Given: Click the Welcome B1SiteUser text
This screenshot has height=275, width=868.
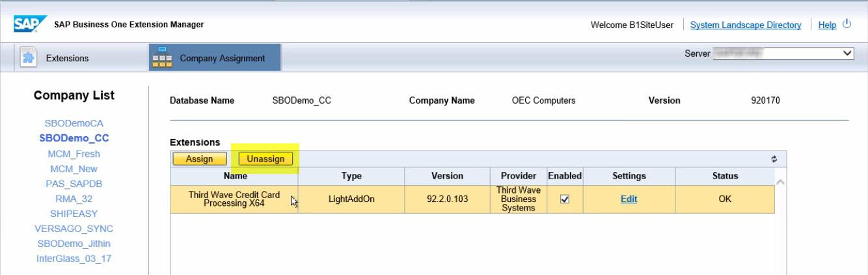Looking at the screenshot, I should tap(632, 25).
